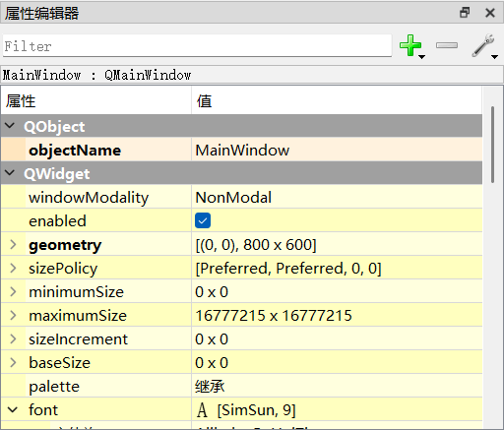Click the float panel icon in title bar
Viewport: 504px width, 430px height.
(x=465, y=13)
